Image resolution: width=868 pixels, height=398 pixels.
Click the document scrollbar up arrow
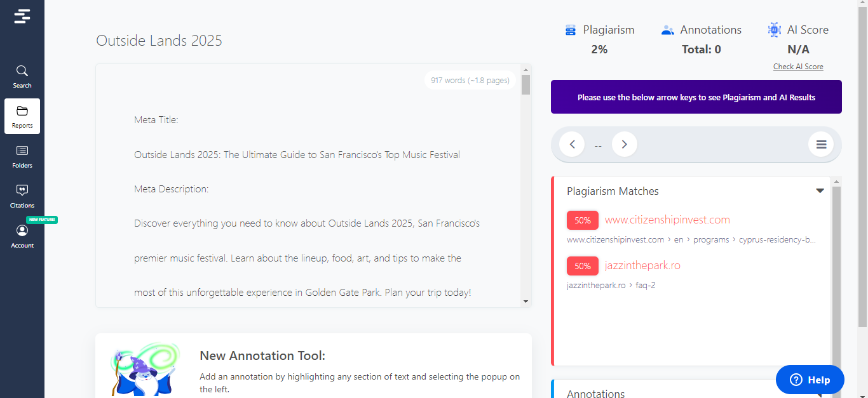(x=526, y=70)
